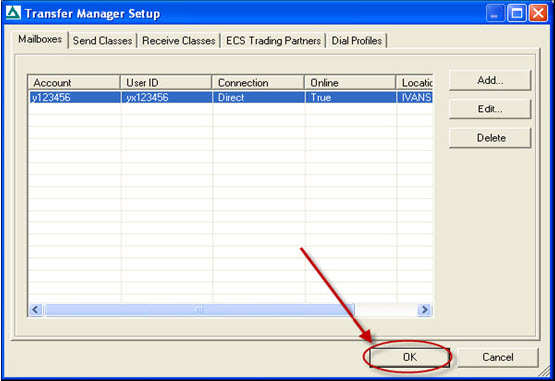Click the Edit... button
Screen dimensions: 555x381
tap(490, 109)
